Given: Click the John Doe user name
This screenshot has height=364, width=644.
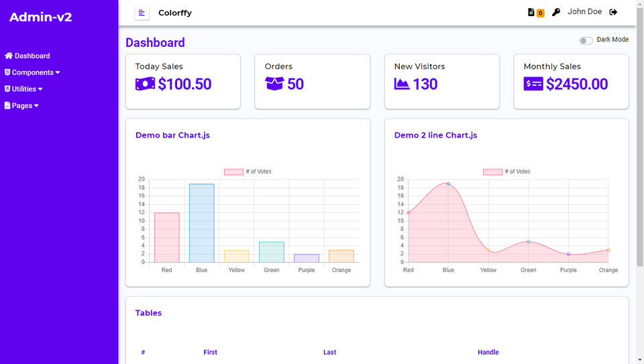Looking at the screenshot, I should tap(584, 11).
